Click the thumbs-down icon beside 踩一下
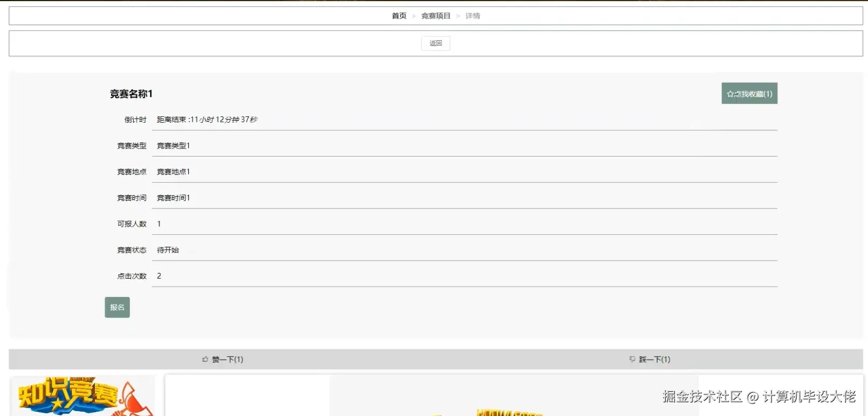Screen dimensions: 868x416 632,359
